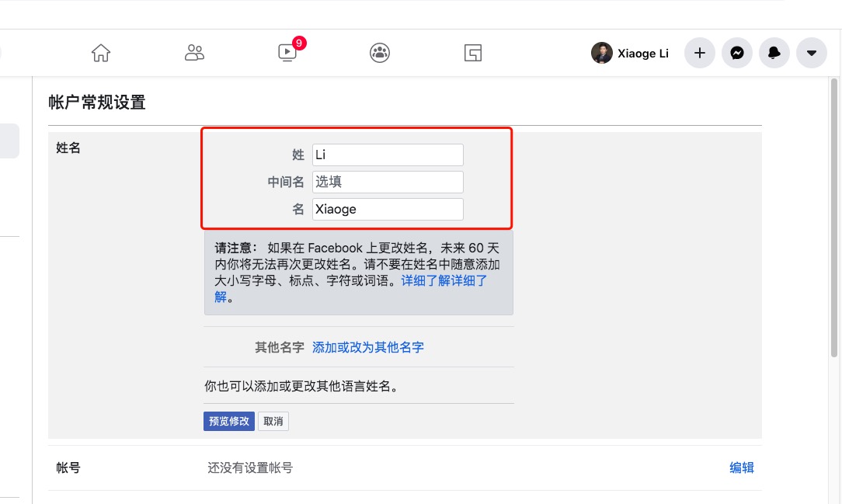This screenshot has width=842, height=504.
Task: Select the 名 field containing Xiaoge
Action: pos(387,208)
